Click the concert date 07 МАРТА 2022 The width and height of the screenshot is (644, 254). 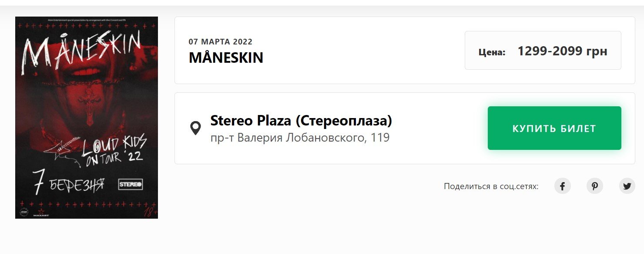click(x=221, y=42)
